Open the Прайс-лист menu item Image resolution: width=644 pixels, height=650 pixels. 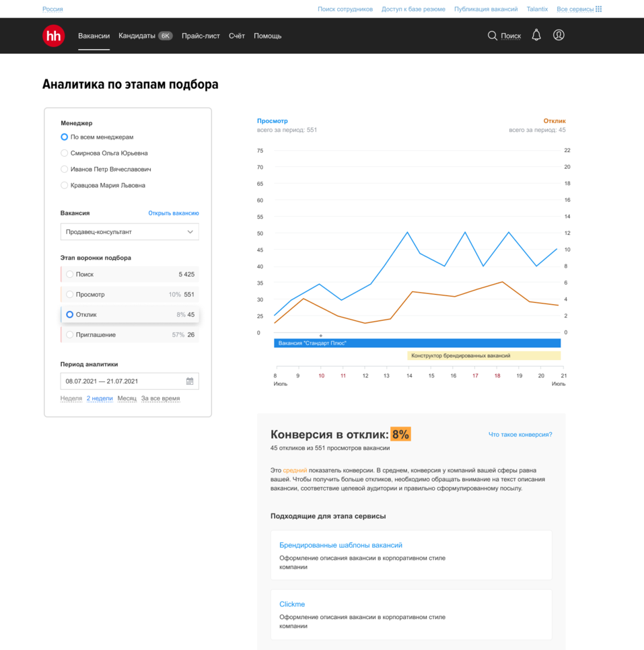tap(201, 36)
